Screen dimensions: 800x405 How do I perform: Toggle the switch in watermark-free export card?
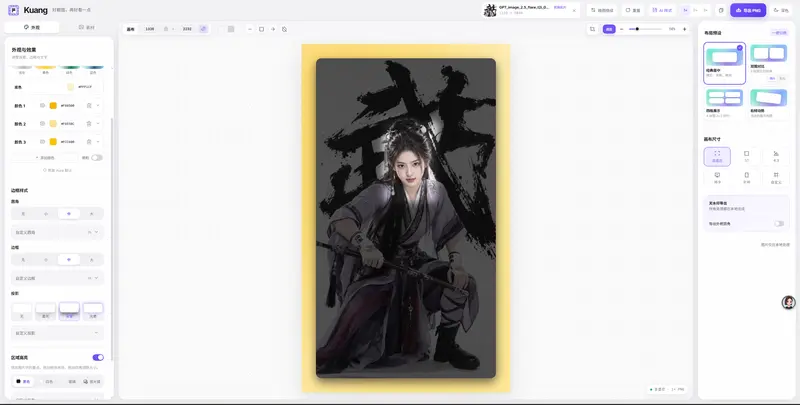(779, 223)
